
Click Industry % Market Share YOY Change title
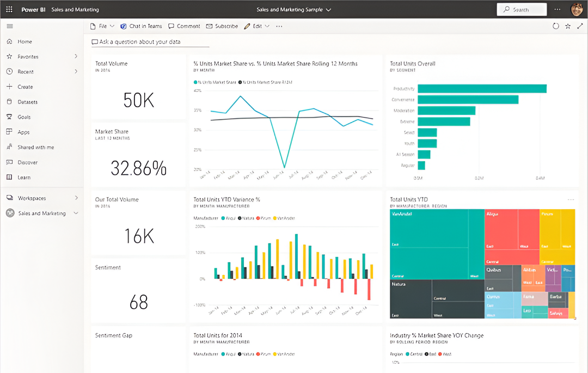pos(437,335)
